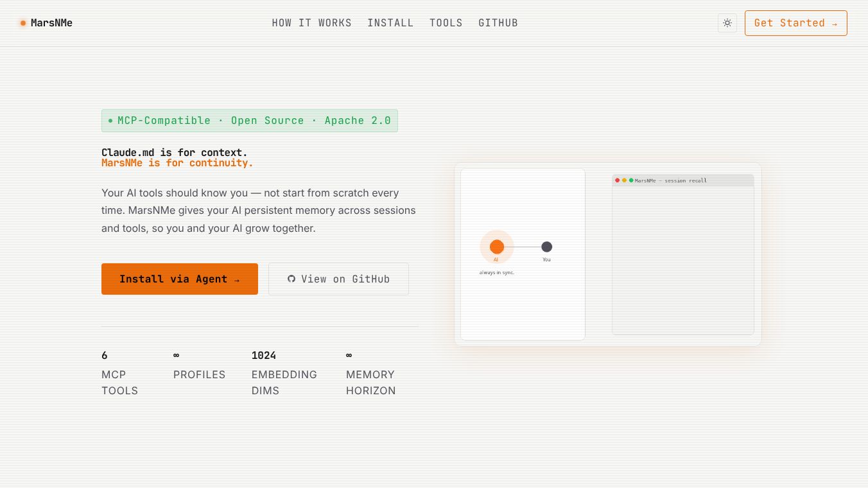The width and height of the screenshot is (868, 488).
Task: Click the orange AI node in the diagram
Action: 497,247
